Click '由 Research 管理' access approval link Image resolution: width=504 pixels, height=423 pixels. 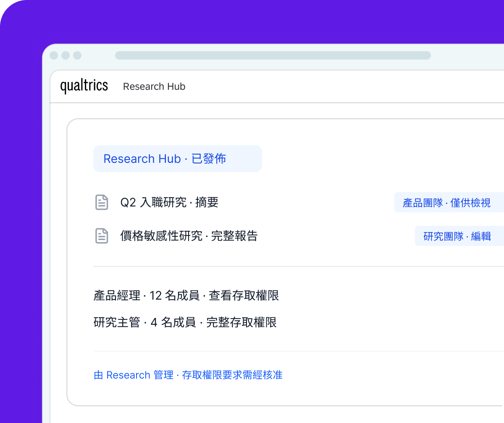click(188, 375)
